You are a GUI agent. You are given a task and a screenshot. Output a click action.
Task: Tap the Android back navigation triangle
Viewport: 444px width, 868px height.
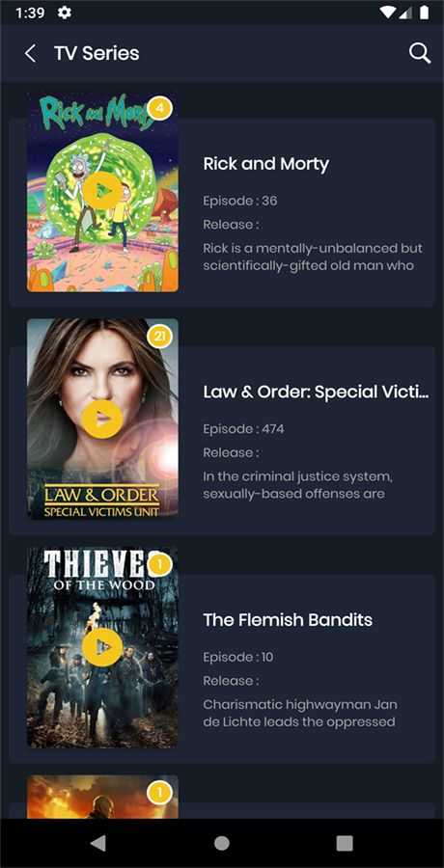coord(98,843)
